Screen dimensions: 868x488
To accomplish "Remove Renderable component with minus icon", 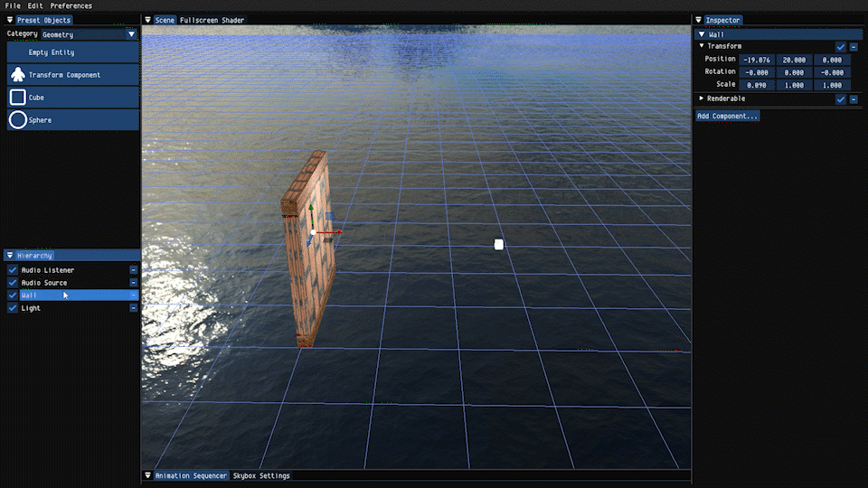I will [854, 99].
